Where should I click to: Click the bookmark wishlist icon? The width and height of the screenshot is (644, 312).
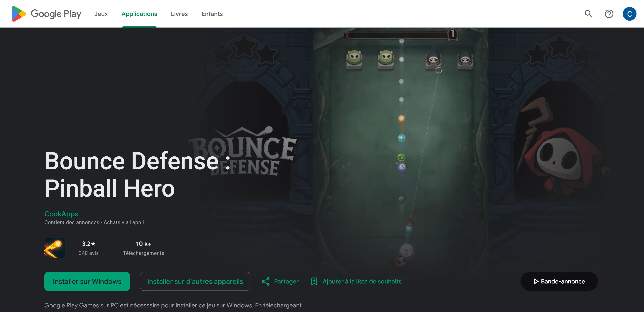tap(314, 281)
